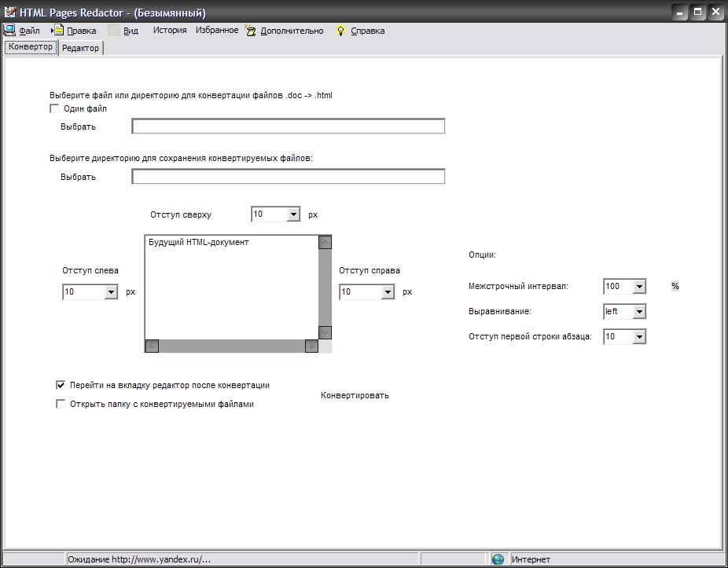Click the Опции: label
The height and width of the screenshot is (568, 728).
click(483, 255)
